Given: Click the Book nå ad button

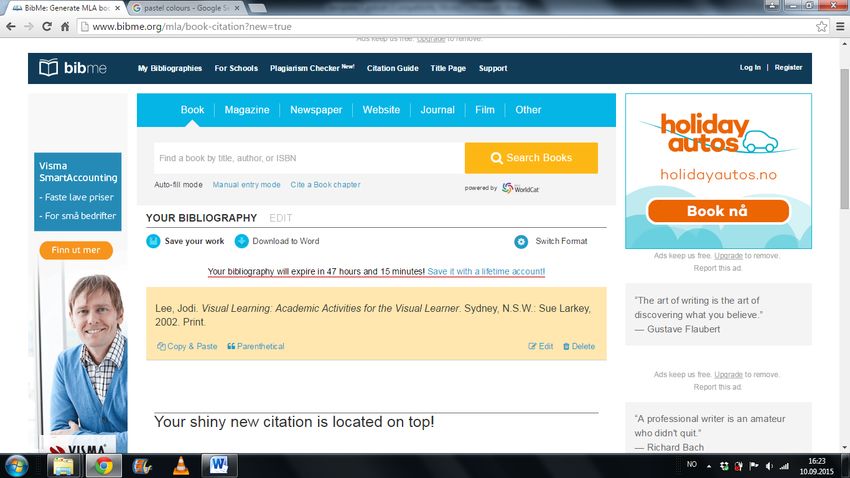Looking at the screenshot, I should (x=718, y=211).
